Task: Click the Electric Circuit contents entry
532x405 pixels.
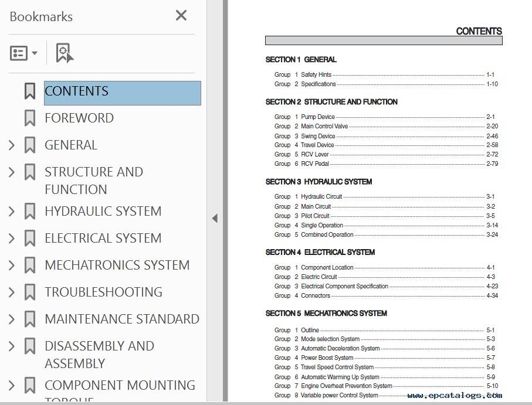Action: [386, 277]
